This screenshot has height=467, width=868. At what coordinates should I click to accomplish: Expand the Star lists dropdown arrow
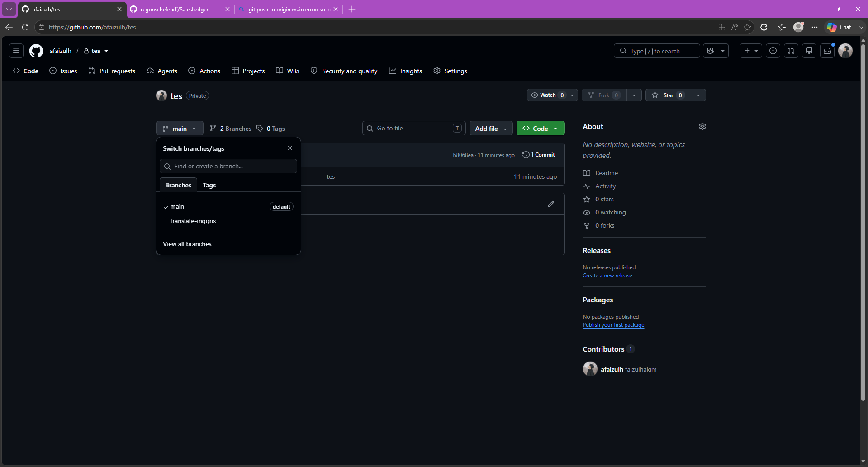click(698, 95)
